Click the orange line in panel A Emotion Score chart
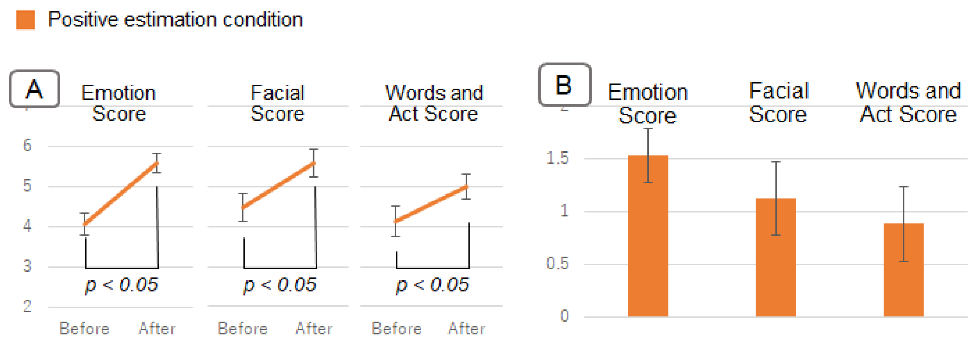 pos(121,193)
